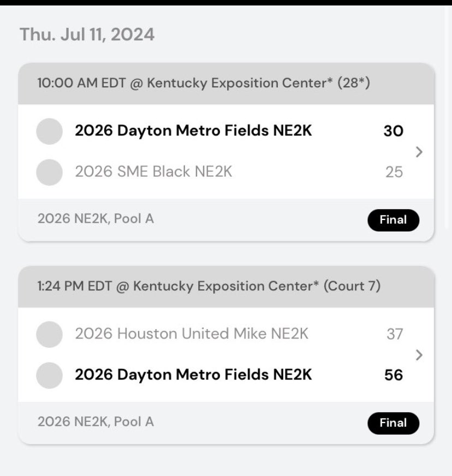The height and width of the screenshot is (476, 452).
Task: Click the Final badge on the 1:24 PM game
Action: click(393, 423)
